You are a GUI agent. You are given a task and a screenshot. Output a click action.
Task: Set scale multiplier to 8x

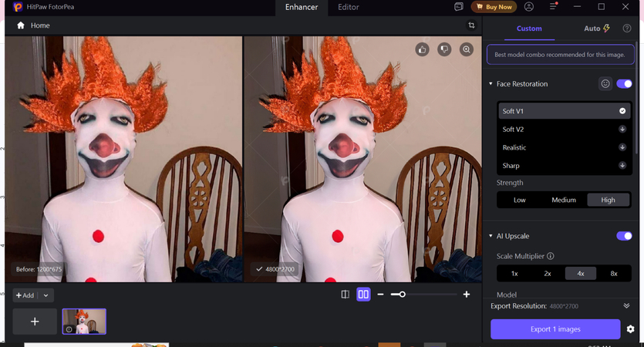pyautogui.click(x=614, y=274)
